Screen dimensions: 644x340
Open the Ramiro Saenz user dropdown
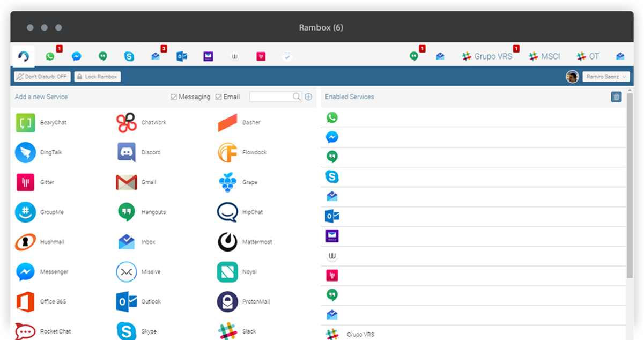point(606,77)
